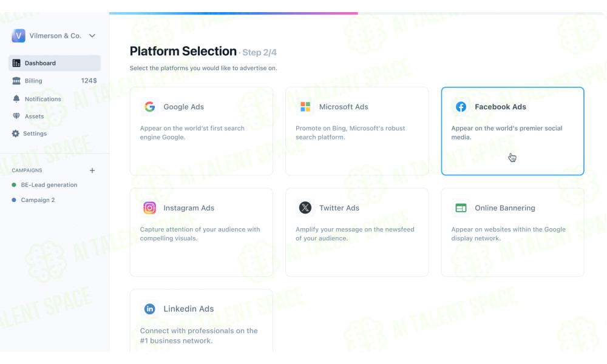This screenshot has width=607, height=364.
Task: Click the step progress bar at top
Action: click(x=356, y=13)
